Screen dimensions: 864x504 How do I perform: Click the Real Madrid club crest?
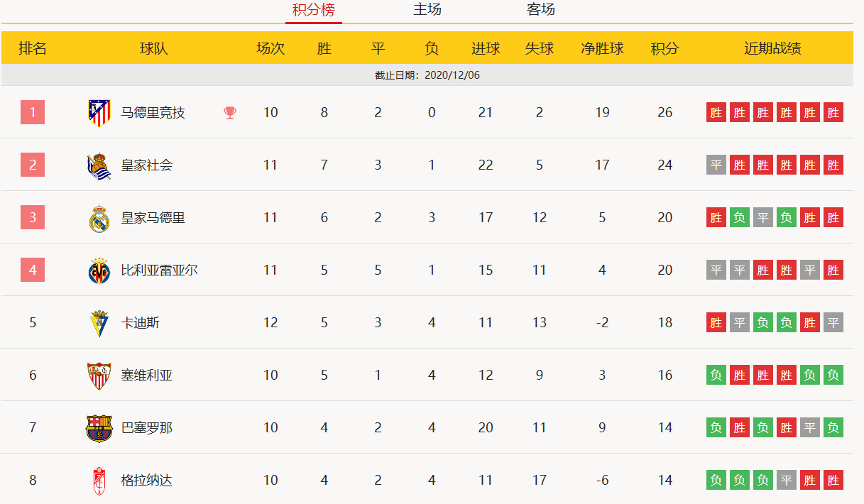point(99,218)
